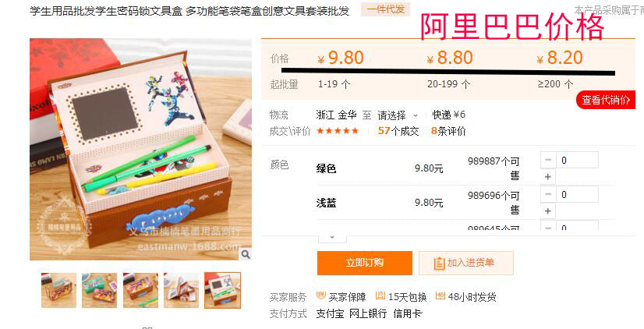Screen dimensions: 644x329
Task: Increase 浅蓝 quantity with plus button
Action: (548, 211)
